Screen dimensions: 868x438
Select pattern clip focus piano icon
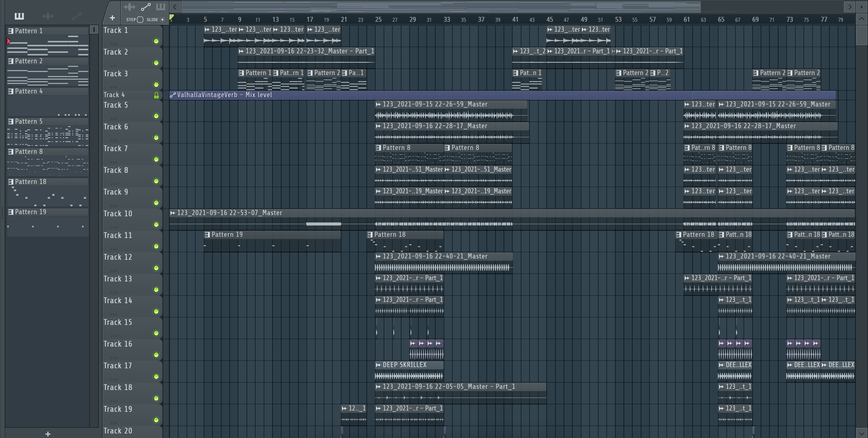161,7
